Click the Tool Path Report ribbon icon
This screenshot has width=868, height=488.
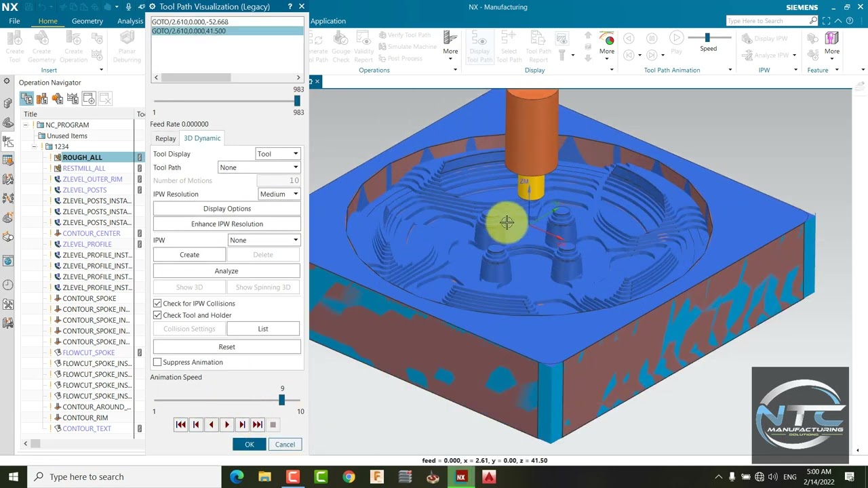click(538, 47)
